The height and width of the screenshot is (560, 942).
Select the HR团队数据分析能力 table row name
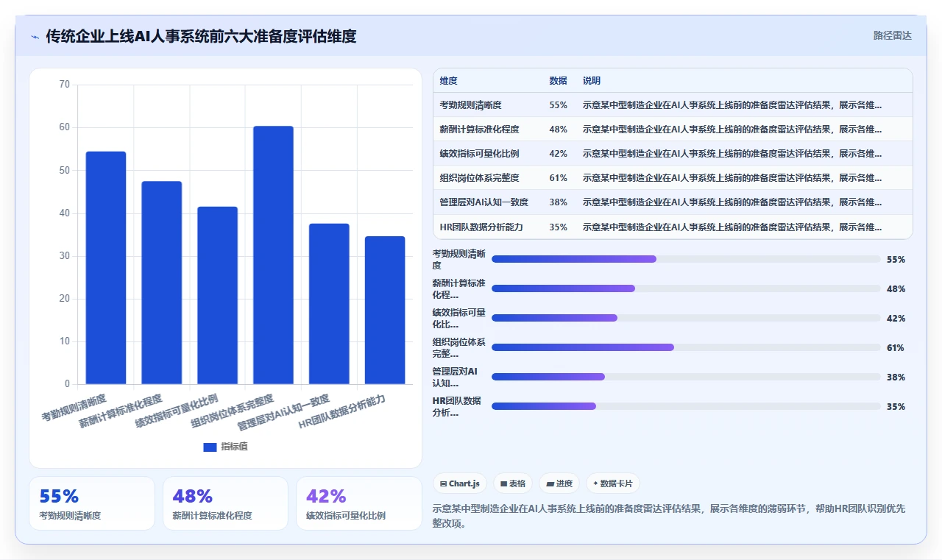[x=481, y=227]
